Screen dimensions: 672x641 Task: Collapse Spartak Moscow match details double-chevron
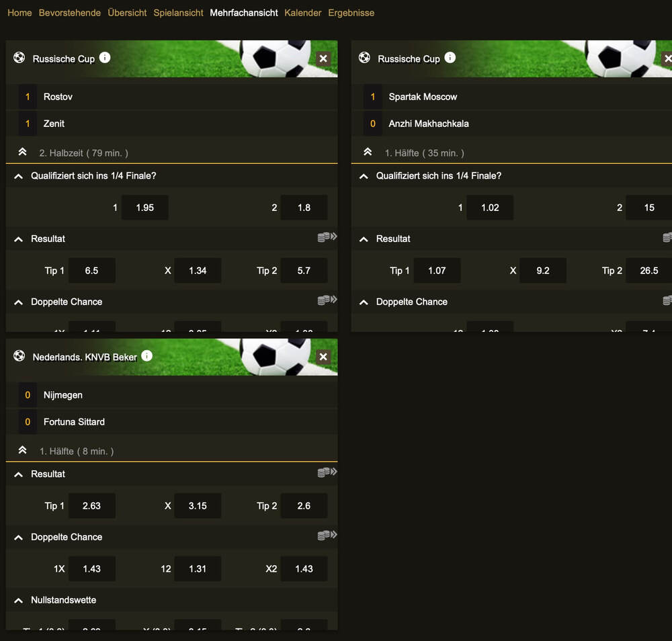[368, 152]
